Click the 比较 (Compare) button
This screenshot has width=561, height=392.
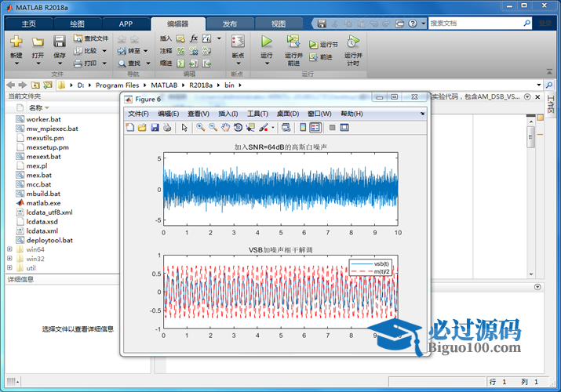(86, 51)
